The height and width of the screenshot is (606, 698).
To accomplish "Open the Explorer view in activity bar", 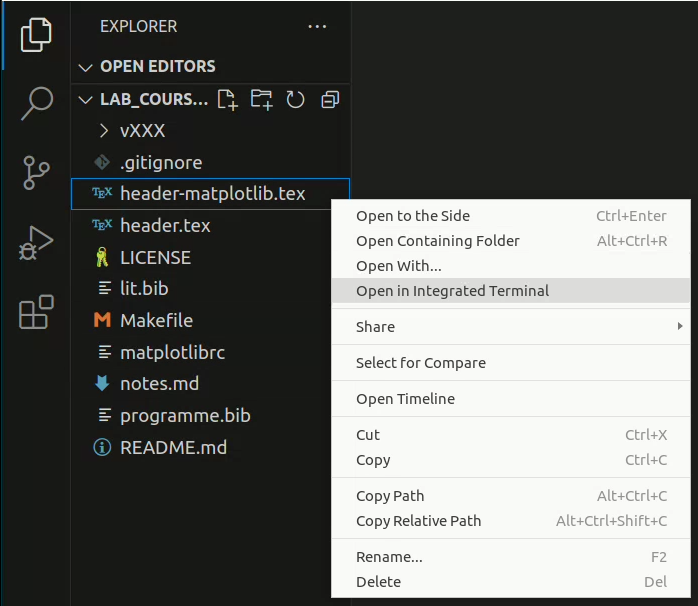I will 36,35.
